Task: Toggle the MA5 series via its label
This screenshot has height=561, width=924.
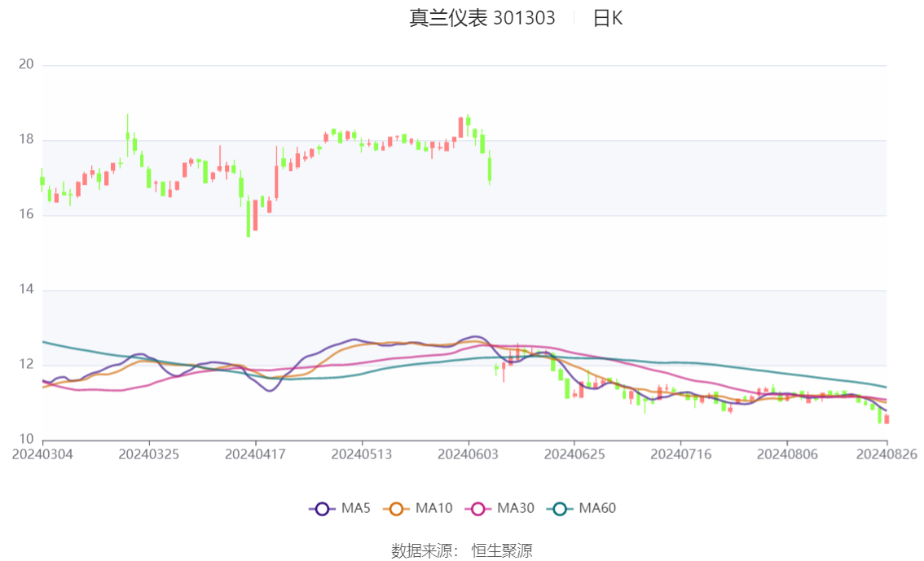Action: click(x=356, y=509)
